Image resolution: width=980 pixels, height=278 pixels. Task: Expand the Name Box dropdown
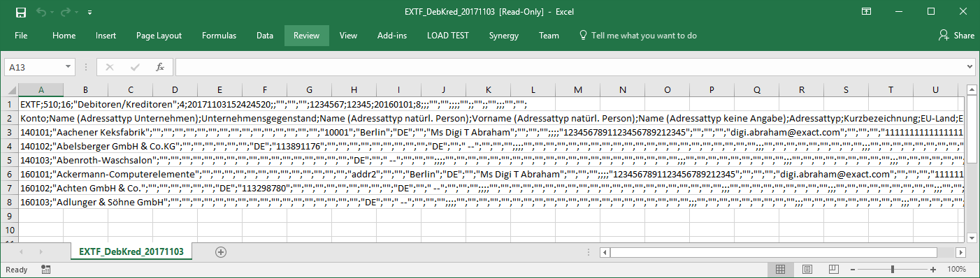68,67
